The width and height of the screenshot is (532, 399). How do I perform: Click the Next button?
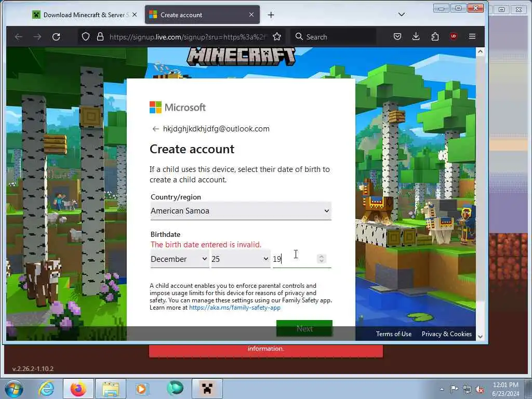304,328
